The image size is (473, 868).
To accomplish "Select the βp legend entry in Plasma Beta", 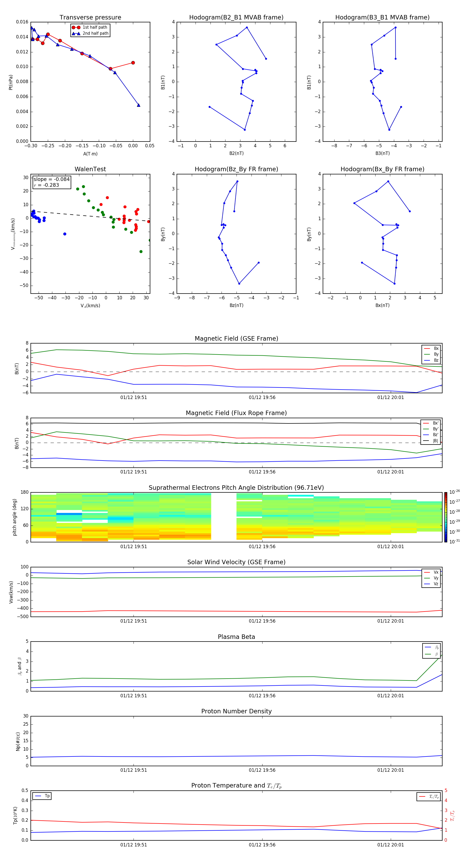I will 431,647.
